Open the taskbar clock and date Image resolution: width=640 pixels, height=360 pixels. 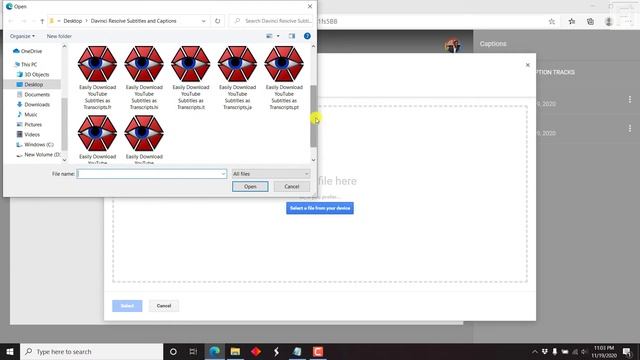(604, 351)
